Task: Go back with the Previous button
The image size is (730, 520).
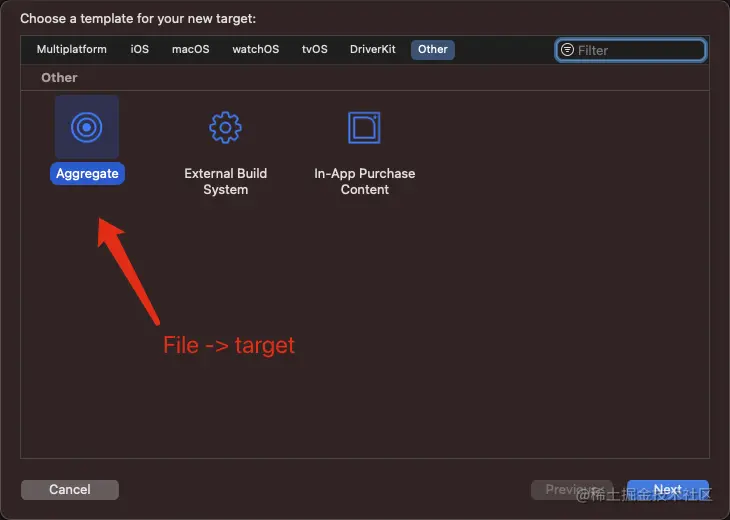Action: tap(572, 490)
